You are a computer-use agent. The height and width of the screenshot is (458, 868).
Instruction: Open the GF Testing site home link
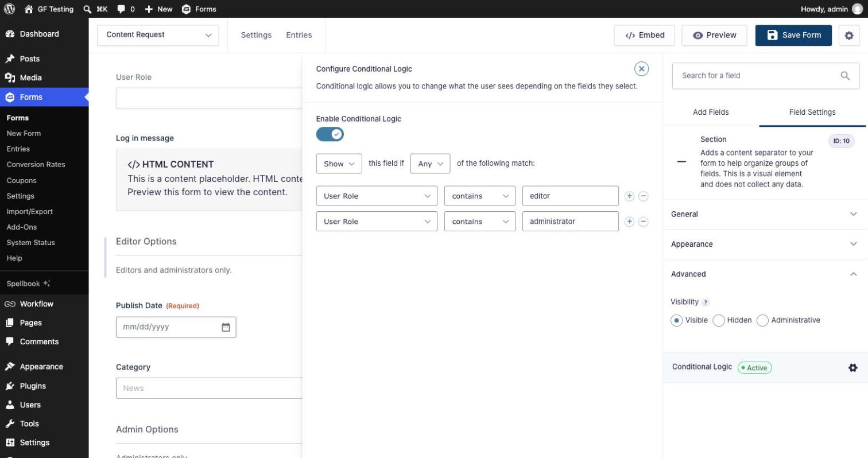coord(49,9)
